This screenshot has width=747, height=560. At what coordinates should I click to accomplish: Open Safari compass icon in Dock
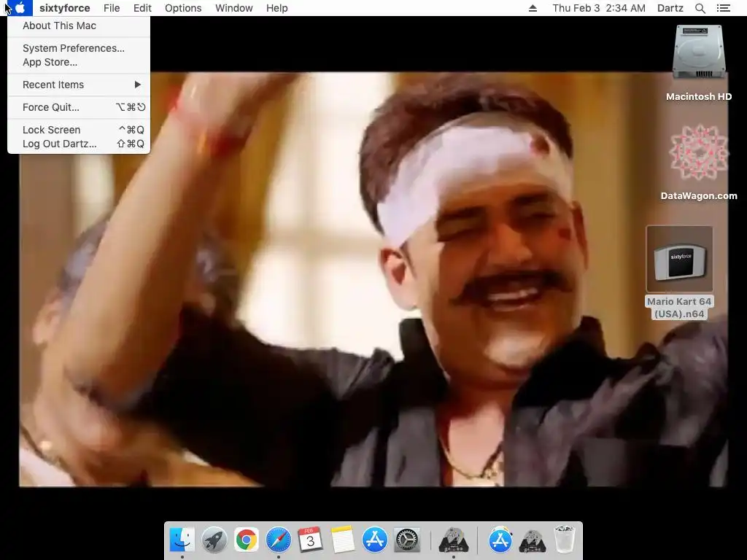[x=278, y=540]
